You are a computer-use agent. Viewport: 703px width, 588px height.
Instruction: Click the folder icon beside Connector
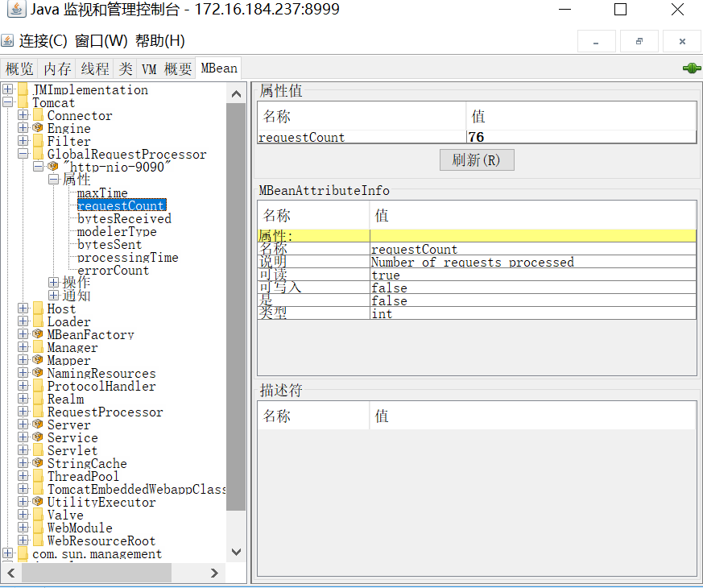point(38,115)
